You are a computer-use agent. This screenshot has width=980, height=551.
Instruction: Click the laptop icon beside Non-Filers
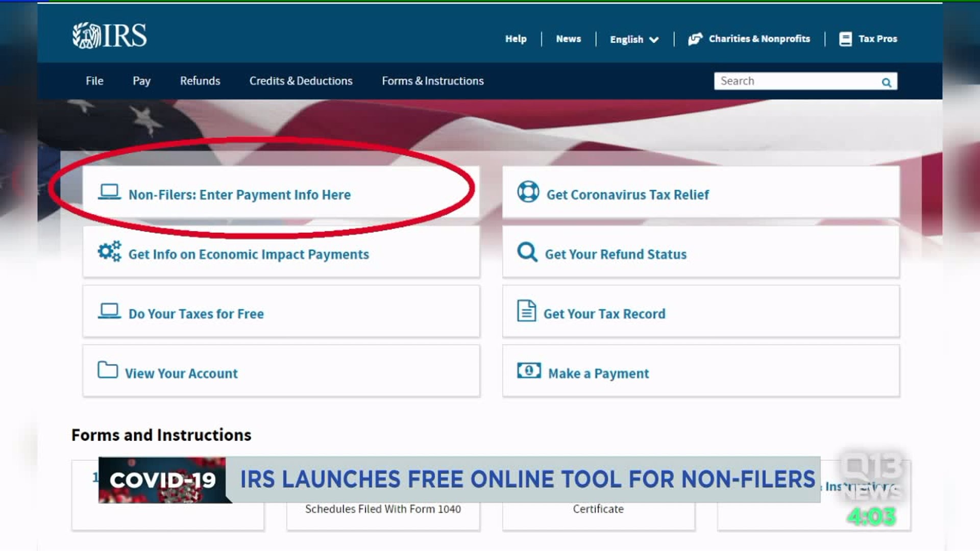[x=109, y=192]
